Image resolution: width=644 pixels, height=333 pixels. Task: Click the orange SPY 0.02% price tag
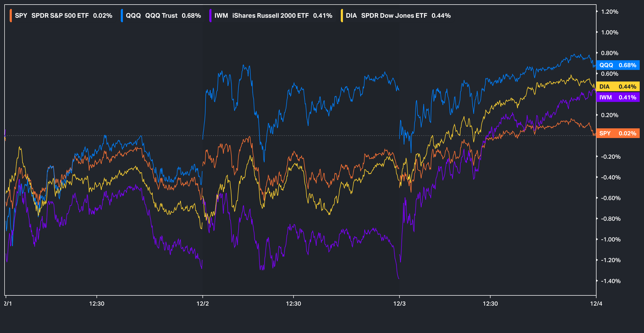point(618,133)
